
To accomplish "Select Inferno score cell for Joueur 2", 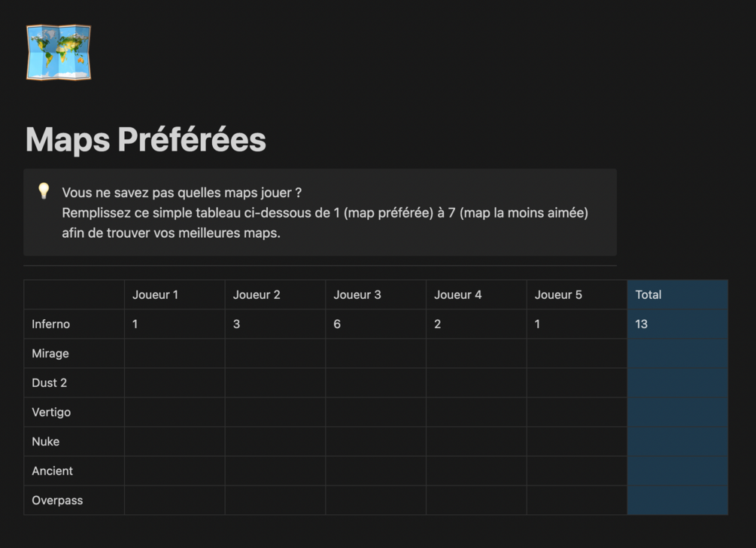I will (275, 324).
